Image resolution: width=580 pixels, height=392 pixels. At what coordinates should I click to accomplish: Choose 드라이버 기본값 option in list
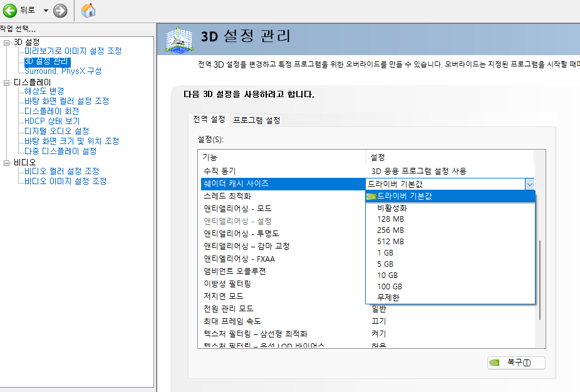pos(450,197)
